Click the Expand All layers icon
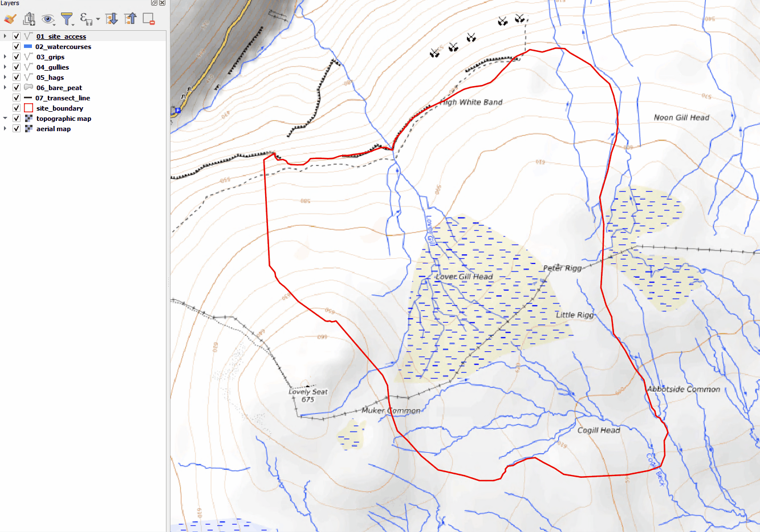 pyautogui.click(x=112, y=19)
